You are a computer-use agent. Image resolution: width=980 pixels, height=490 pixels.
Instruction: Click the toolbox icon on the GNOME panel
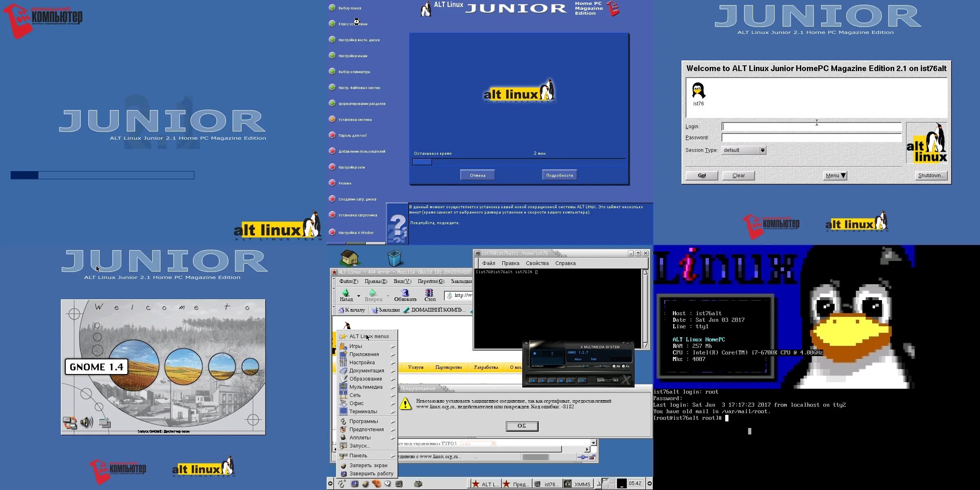click(419, 483)
